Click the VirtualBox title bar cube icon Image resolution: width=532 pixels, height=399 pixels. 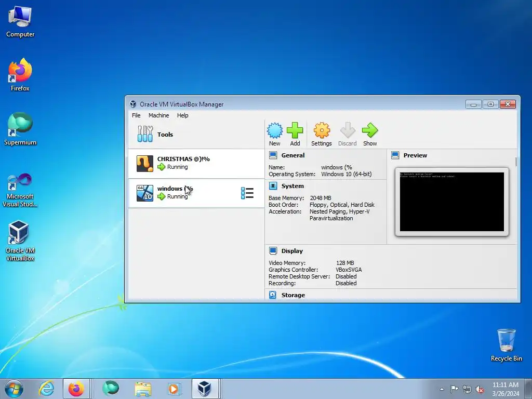tap(133, 104)
